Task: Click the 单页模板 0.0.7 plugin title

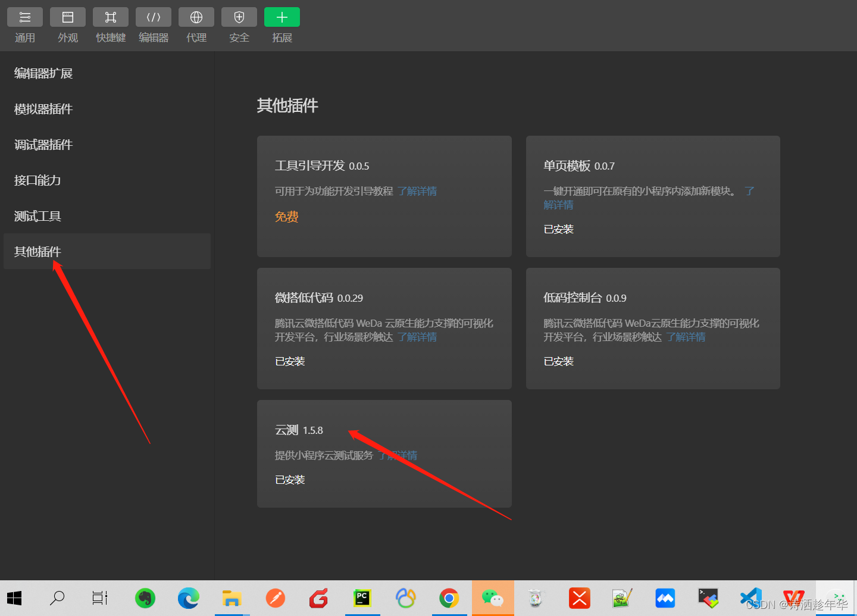Action: point(579,165)
